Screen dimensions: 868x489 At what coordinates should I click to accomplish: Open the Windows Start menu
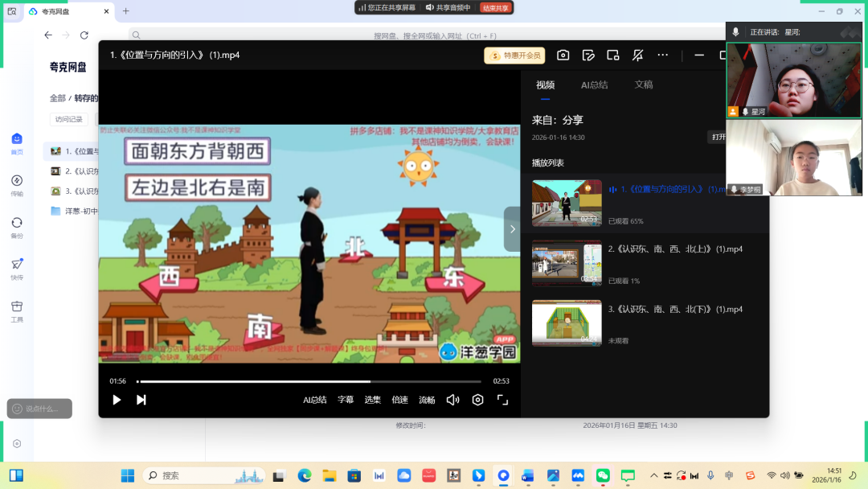128,475
